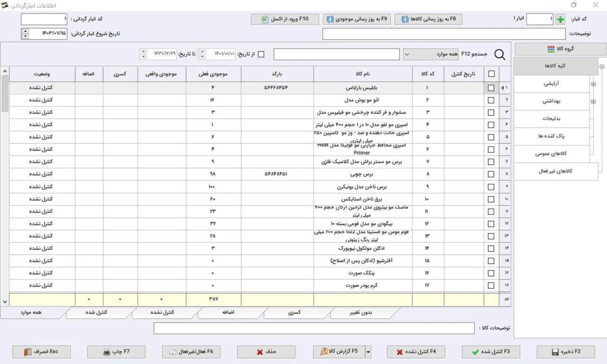Check the row for کرم پودر صورت

click(x=491, y=285)
